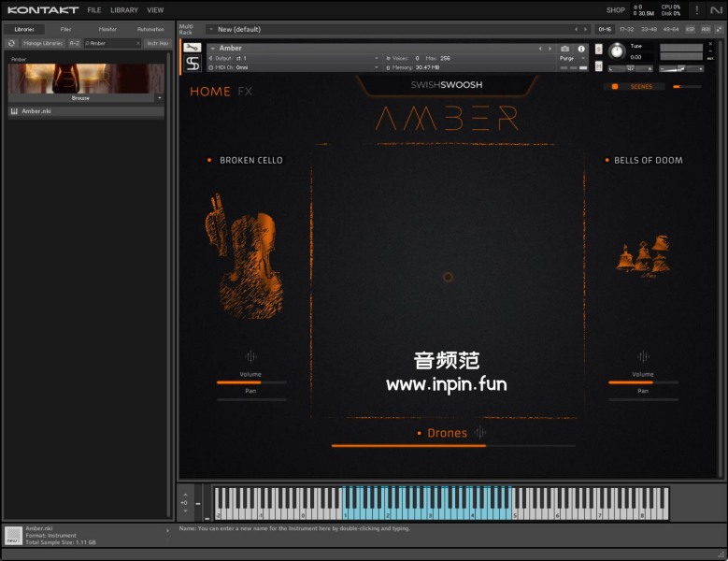Toggle A-Z library sorting
Viewport: 728px width, 561px height.
[74, 43]
